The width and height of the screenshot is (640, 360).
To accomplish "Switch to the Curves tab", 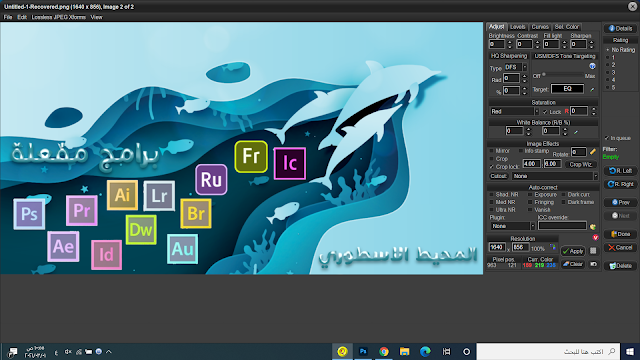I will 540,27.
